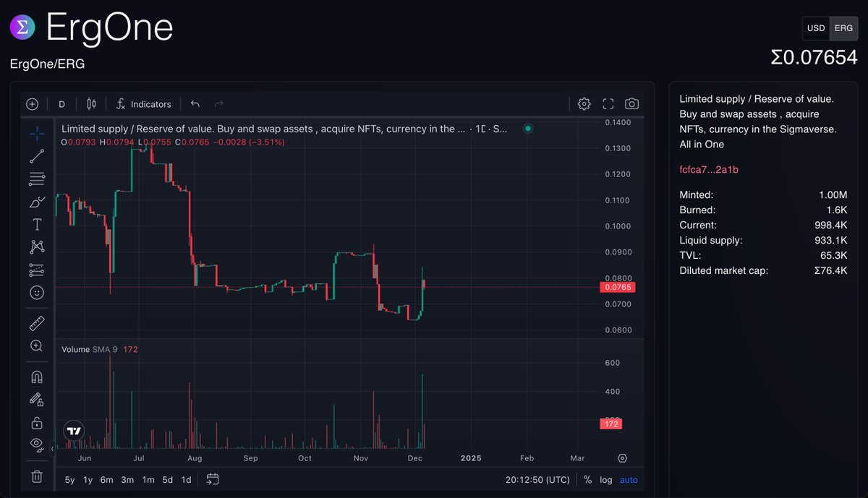Image resolution: width=868 pixels, height=498 pixels.
Task: Add symbol to compare via plus icon
Action: pyautogui.click(x=32, y=104)
